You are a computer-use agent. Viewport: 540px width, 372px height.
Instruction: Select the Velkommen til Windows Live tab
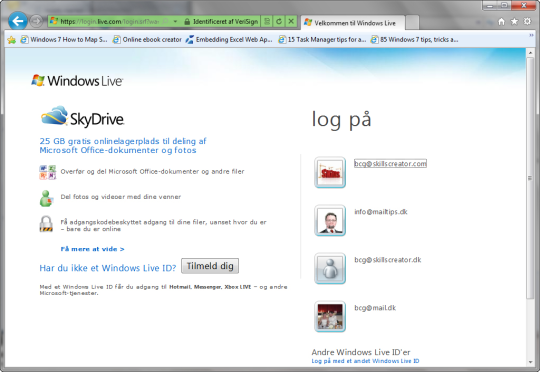point(353,23)
